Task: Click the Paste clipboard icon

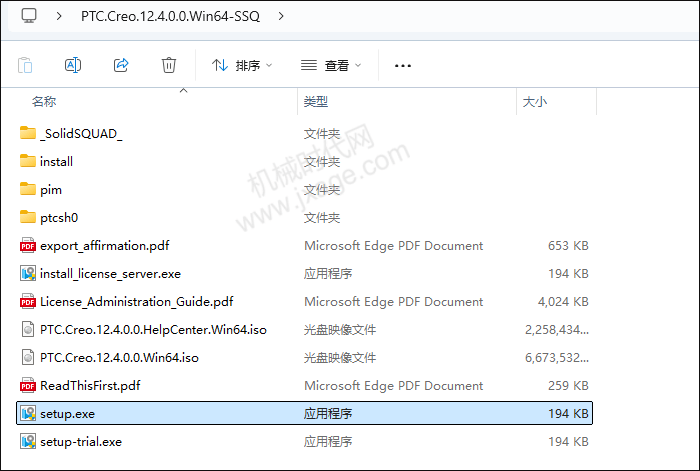Action: tap(25, 65)
